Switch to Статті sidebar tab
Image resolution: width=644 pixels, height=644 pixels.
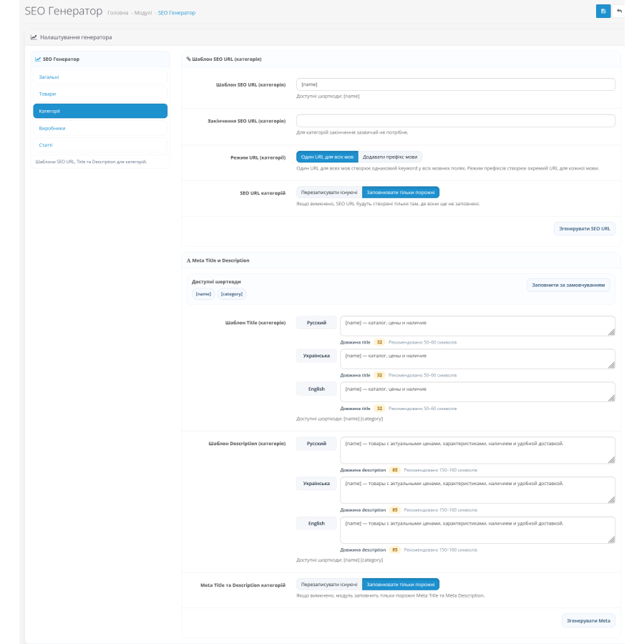pyautogui.click(x=100, y=145)
